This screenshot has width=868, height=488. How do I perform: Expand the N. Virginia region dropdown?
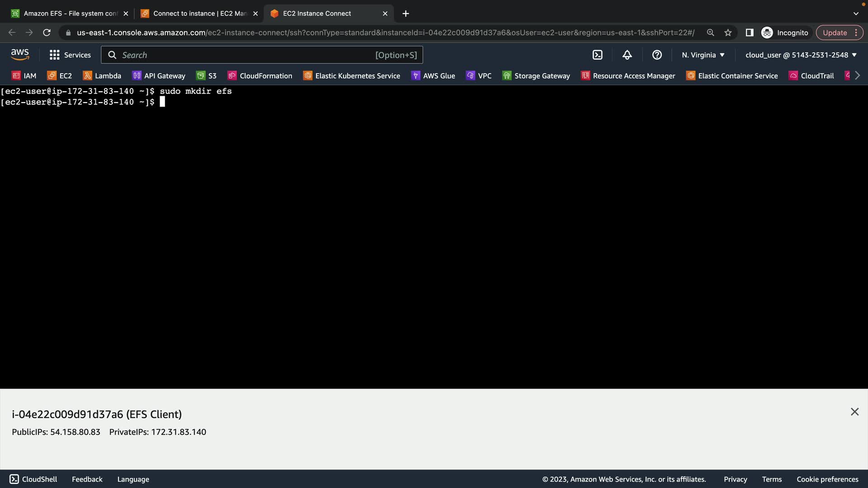coord(703,55)
